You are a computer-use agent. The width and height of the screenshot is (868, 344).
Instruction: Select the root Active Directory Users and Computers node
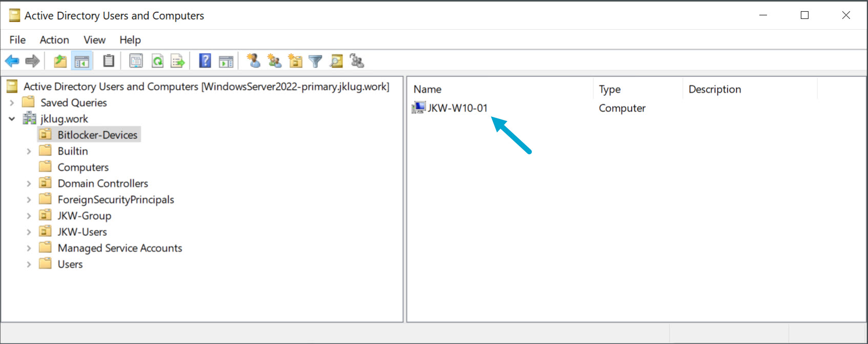pyautogui.click(x=206, y=87)
